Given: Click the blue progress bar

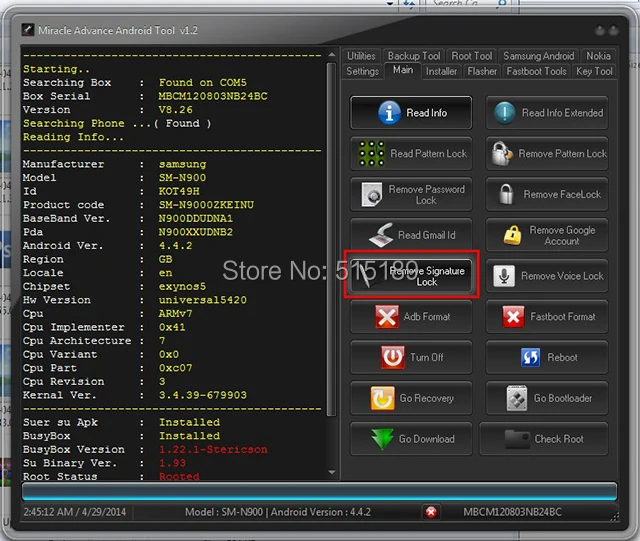Looking at the screenshot, I should pos(319,492).
